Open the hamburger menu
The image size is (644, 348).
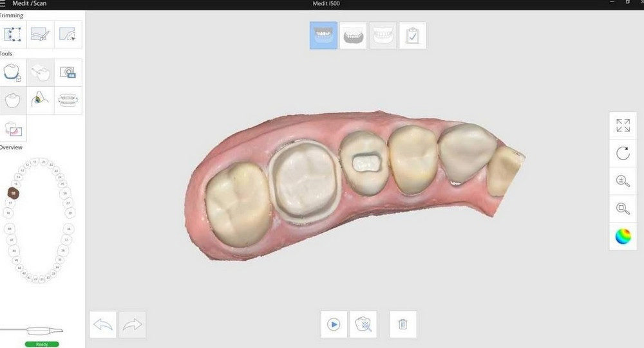point(2,3)
